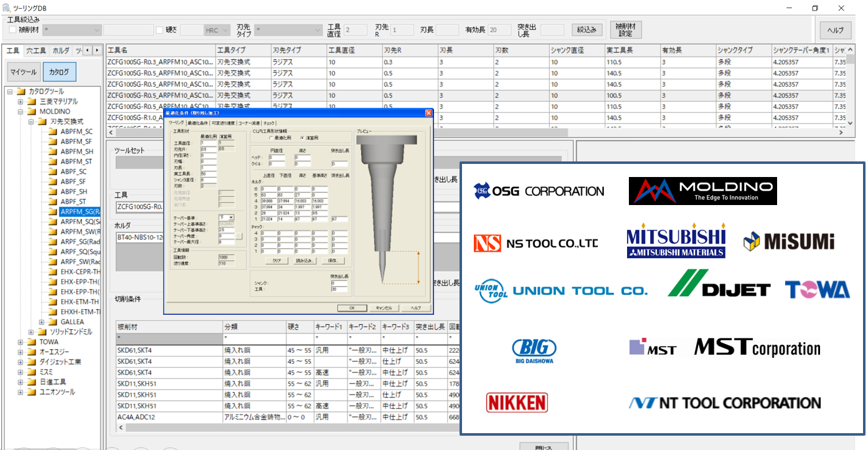Viewport: 868px width, 450px height.
Task: Toggle the 被削材 filter checkbox
Action: (x=12, y=30)
